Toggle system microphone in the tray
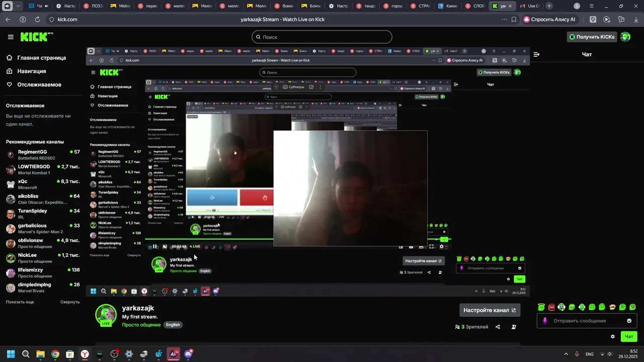644x362 pixels. click(577, 354)
